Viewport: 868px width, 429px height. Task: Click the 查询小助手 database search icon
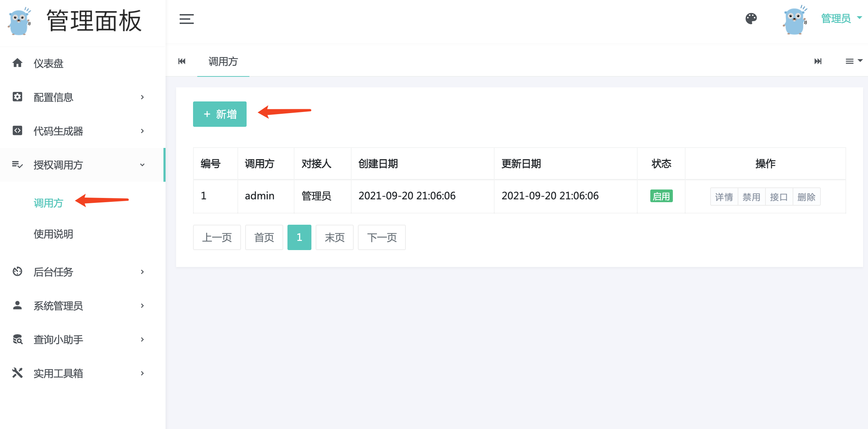pyautogui.click(x=17, y=339)
